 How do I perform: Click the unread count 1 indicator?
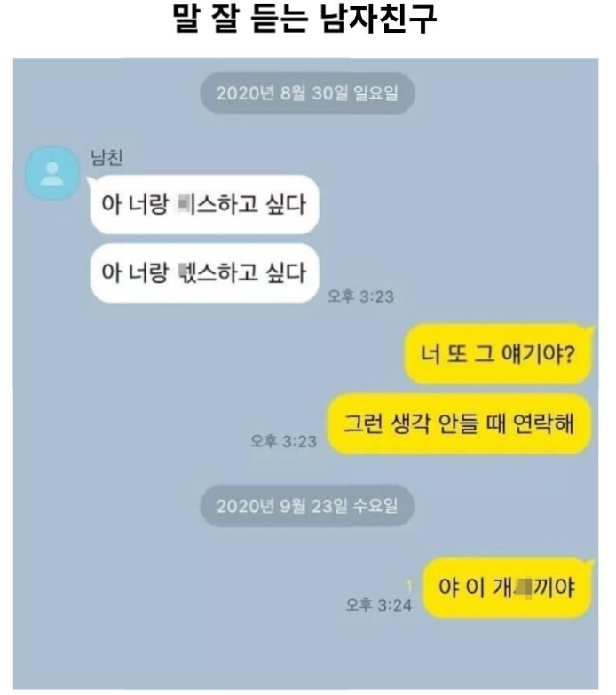pyautogui.click(x=409, y=587)
